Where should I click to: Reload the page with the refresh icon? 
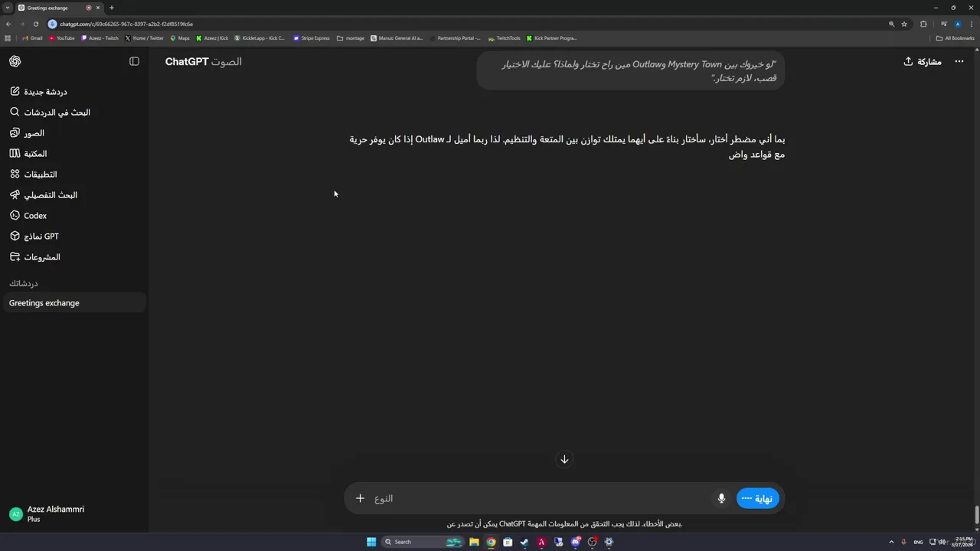tap(36, 24)
